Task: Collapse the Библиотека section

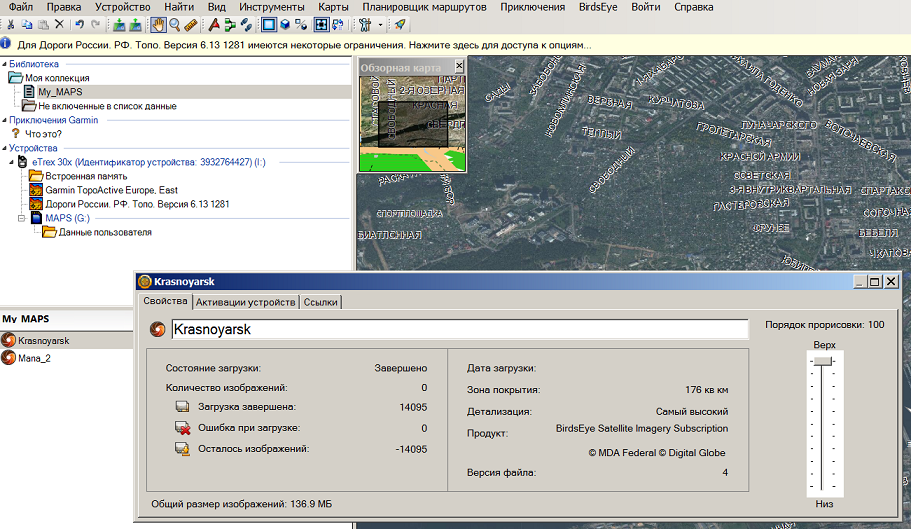Action: tap(4, 64)
